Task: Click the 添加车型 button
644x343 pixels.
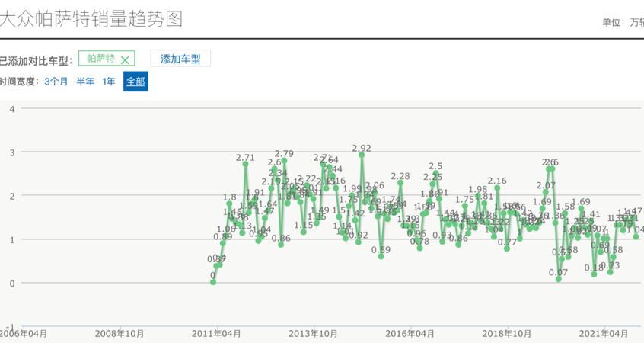Action: [x=180, y=59]
